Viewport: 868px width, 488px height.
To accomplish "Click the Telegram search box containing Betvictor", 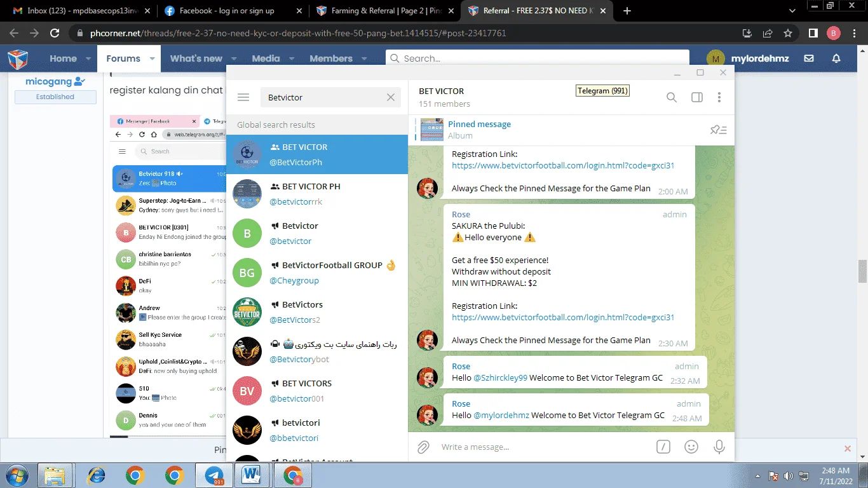I will coord(330,97).
